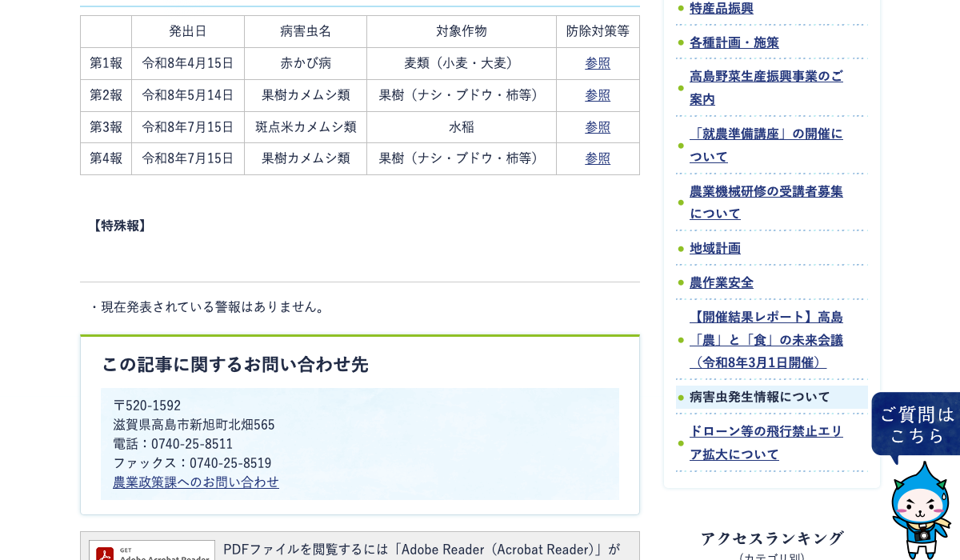Open 「就農準備講座」の開催について sidebar link
Viewport: 960px width, 560px height.
pyautogui.click(x=766, y=146)
